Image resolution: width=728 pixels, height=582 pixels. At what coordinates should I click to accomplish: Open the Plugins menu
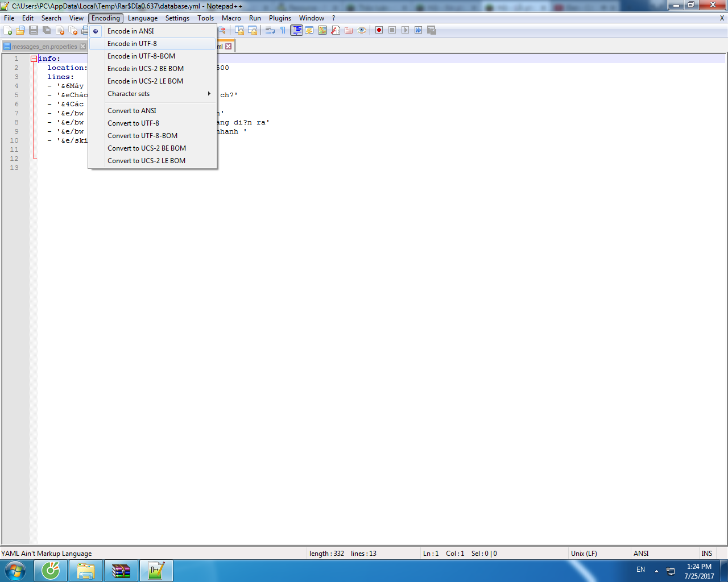[280, 18]
